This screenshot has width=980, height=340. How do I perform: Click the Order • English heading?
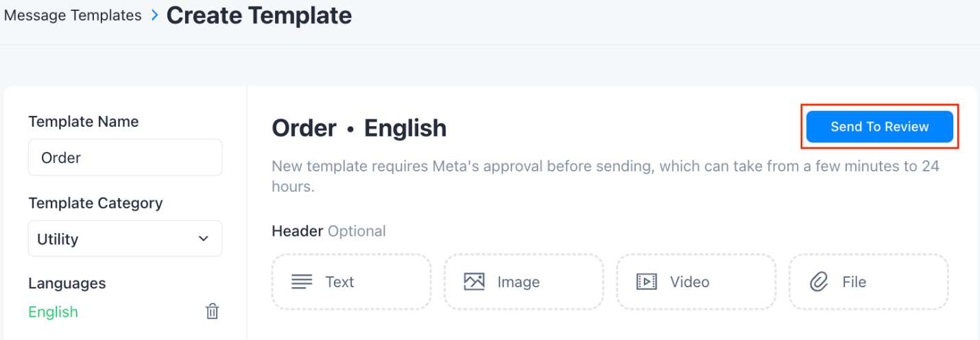click(x=359, y=128)
